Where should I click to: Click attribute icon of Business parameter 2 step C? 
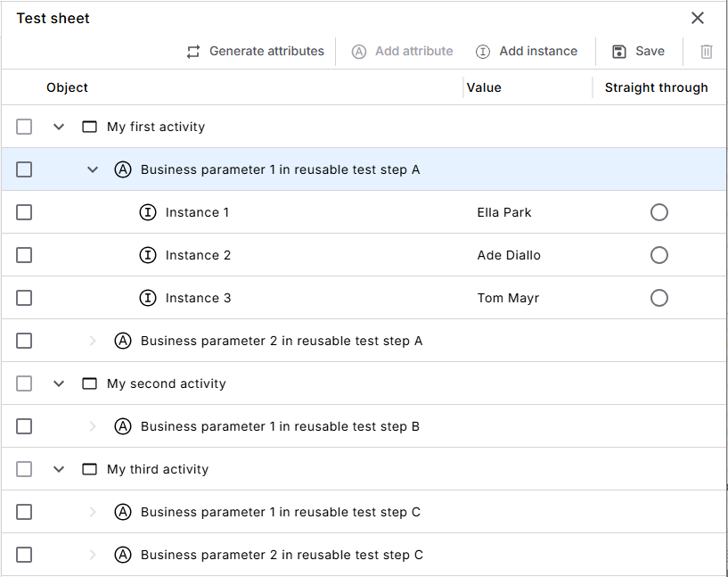click(x=123, y=555)
